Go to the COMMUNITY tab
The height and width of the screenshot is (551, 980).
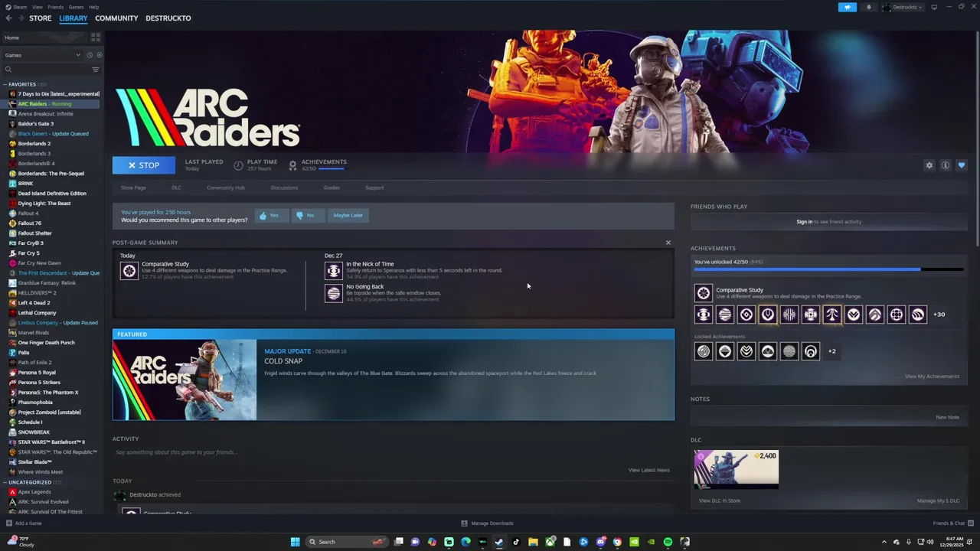click(116, 18)
